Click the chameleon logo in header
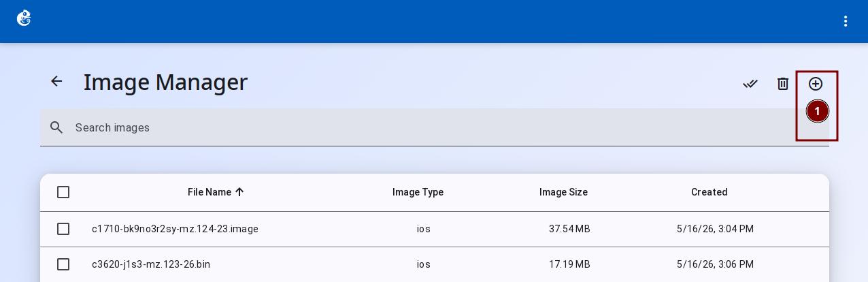This screenshot has width=868, height=282. pyautogui.click(x=24, y=18)
